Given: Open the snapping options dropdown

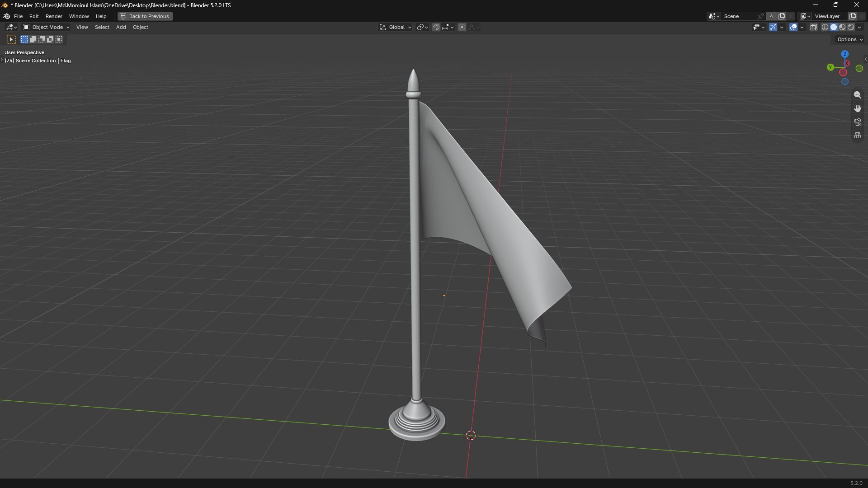Looking at the screenshot, I should (x=448, y=27).
